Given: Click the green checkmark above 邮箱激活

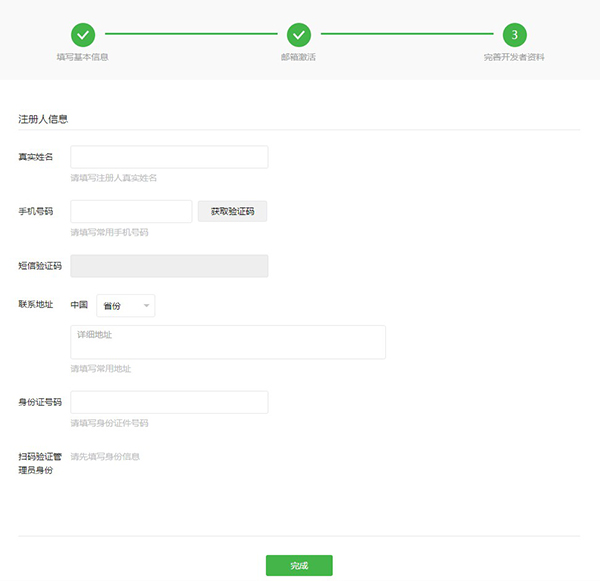Looking at the screenshot, I should click(298, 35).
